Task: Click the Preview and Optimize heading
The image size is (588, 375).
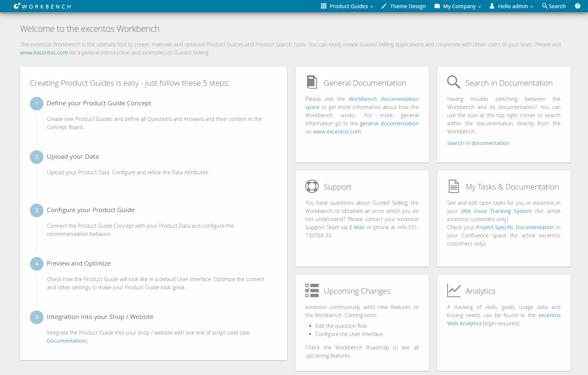Action: point(79,263)
